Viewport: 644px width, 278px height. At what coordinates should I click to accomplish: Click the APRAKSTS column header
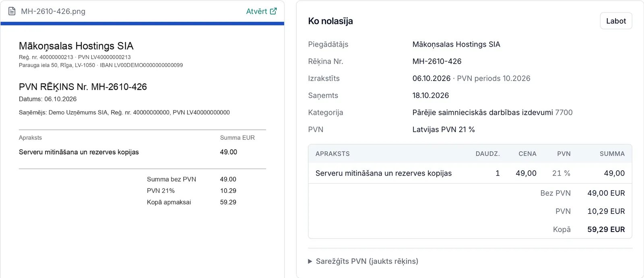pyautogui.click(x=332, y=154)
